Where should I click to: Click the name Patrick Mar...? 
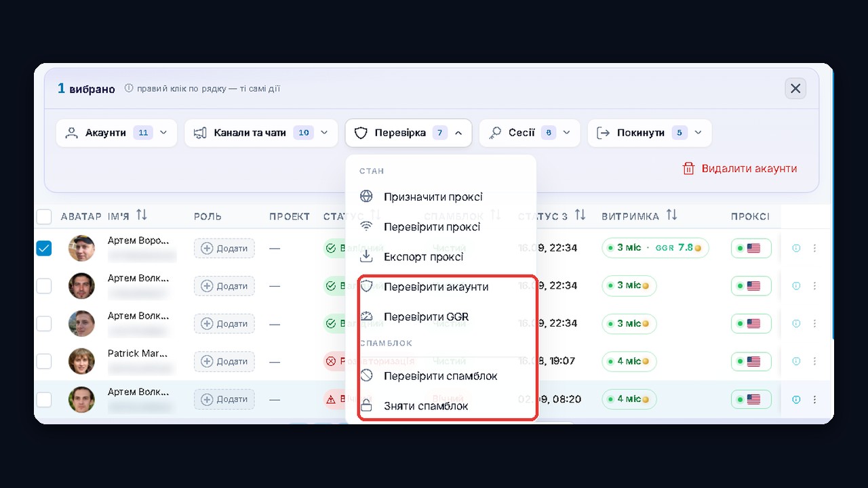(x=138, y=353)
